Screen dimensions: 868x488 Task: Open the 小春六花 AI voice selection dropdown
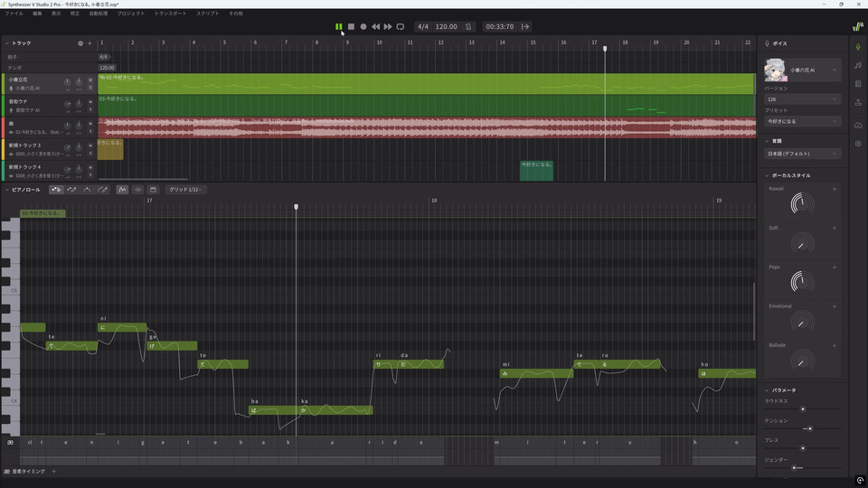[803, 70]
